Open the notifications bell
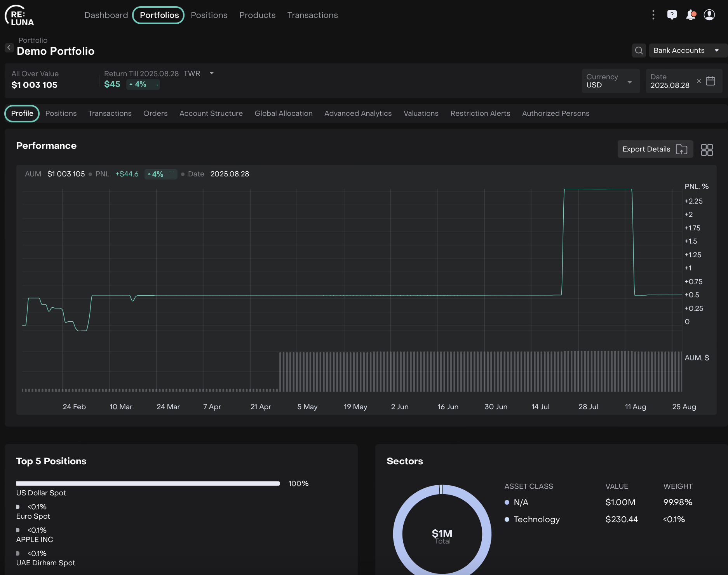The height and width of the screenshot is (575, 728). click(691, 15)
